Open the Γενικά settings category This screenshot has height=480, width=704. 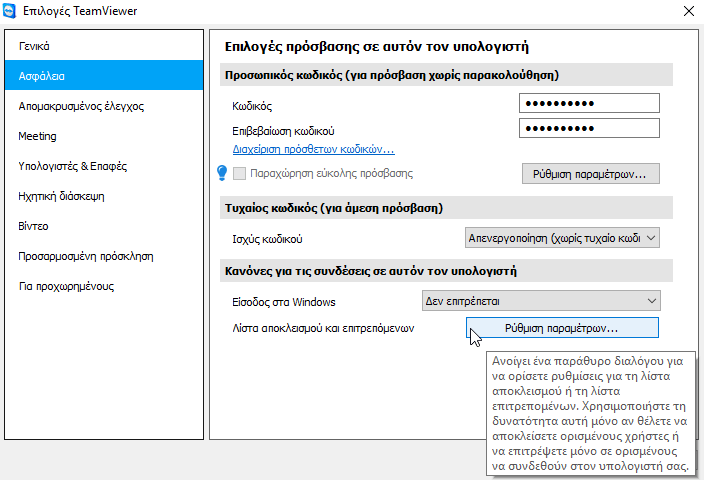click(x=104, y=46)
